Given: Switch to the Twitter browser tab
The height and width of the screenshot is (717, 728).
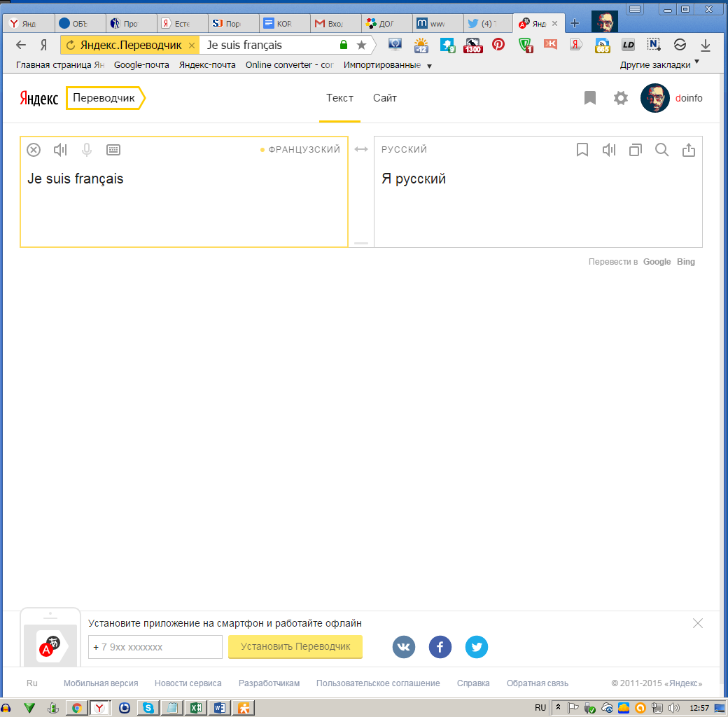Looking at the screenshot, I should point(487,23).
